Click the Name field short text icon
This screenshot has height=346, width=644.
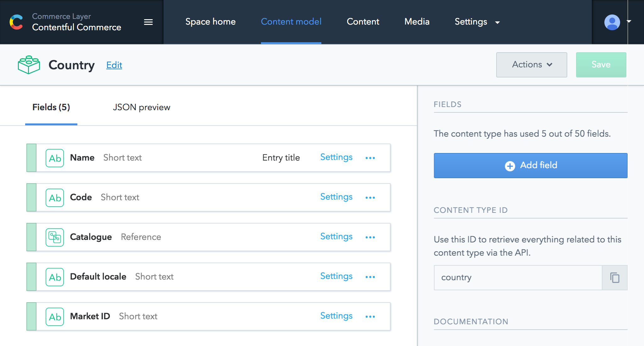pyautogui.click(x=54, y=157)
